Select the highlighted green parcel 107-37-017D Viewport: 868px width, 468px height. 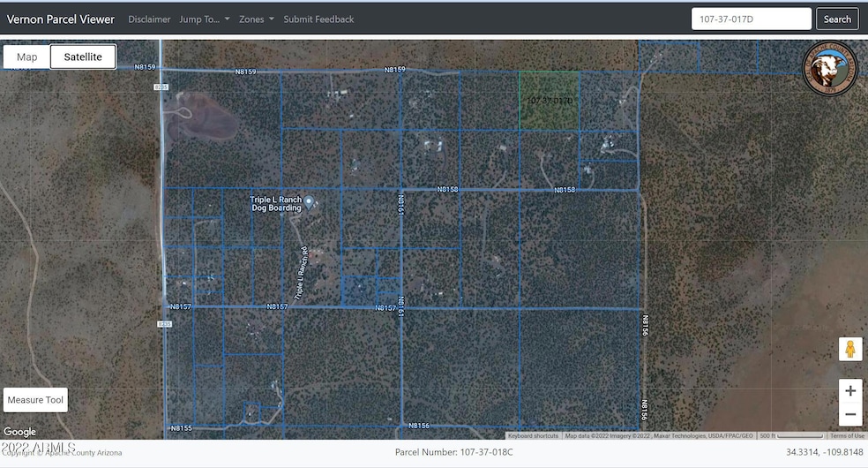point(549,101)
